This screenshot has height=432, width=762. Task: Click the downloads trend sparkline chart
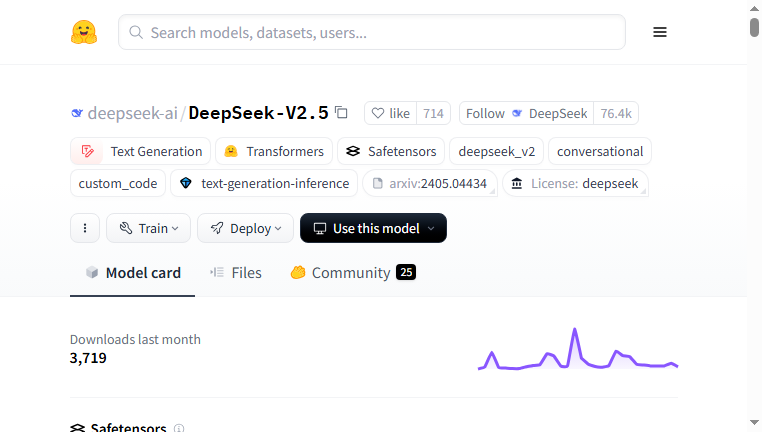(578, 349)
